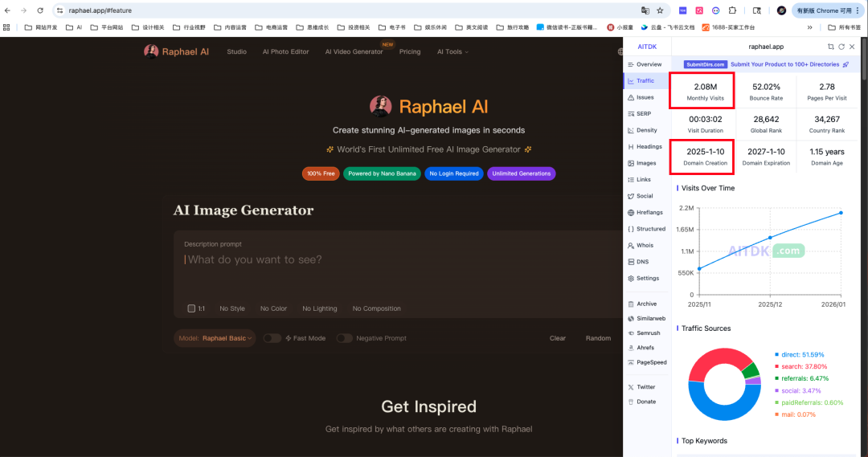Open Chrome three-dot menu
This screenshot has width=868, height=457.
858,10
